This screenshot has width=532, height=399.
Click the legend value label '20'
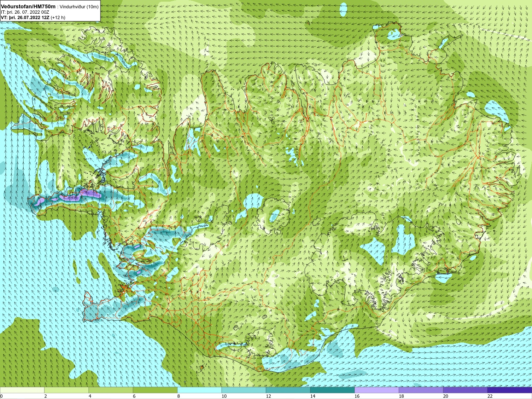[446, 396]
